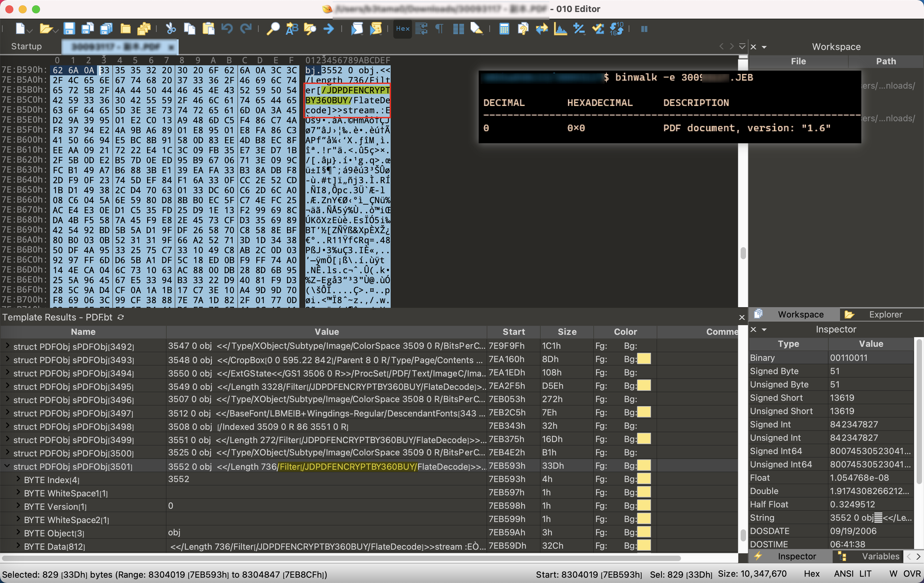Click the template results horizontal scrollbar
This screenshot has height=583, width=924.
342,558
